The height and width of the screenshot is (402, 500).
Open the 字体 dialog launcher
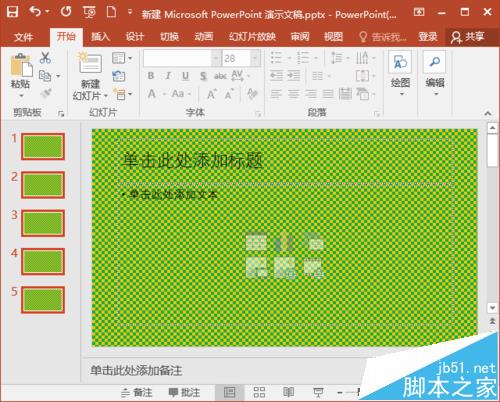(x=258, y=114)
